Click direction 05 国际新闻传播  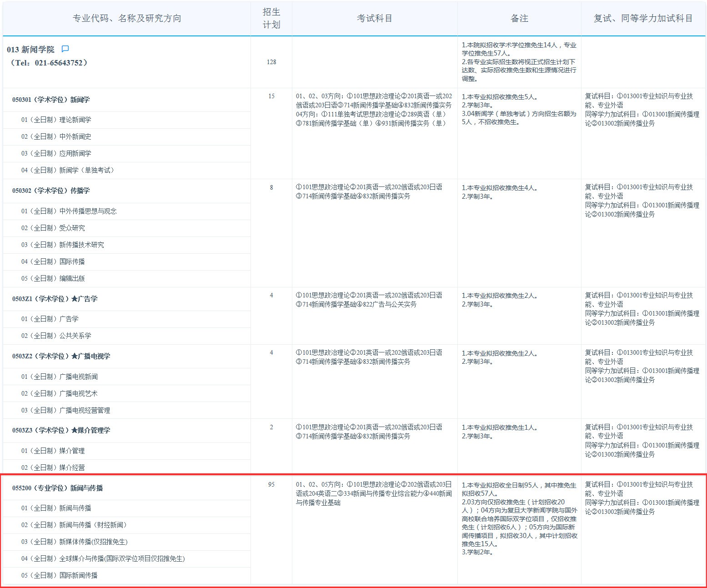(x=59, y=576)
